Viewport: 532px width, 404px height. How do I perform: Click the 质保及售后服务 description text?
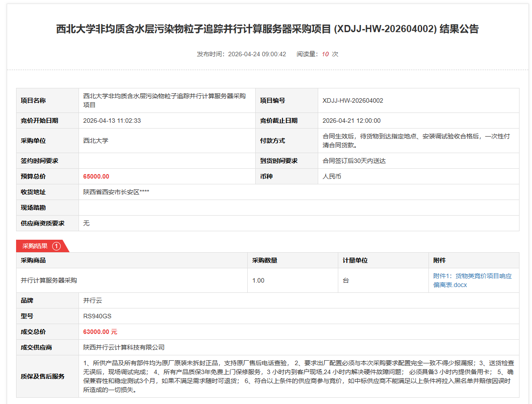tap(298, 376)
